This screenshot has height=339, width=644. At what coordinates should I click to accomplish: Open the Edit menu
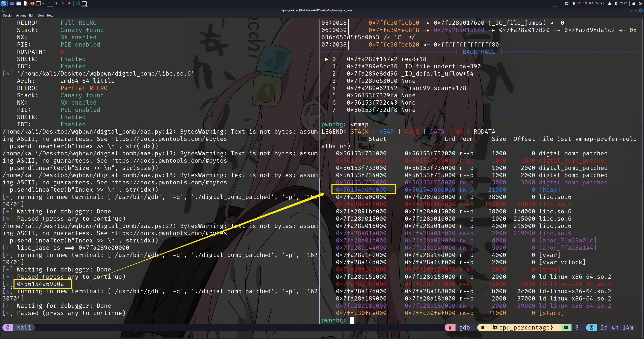point(32,16)
